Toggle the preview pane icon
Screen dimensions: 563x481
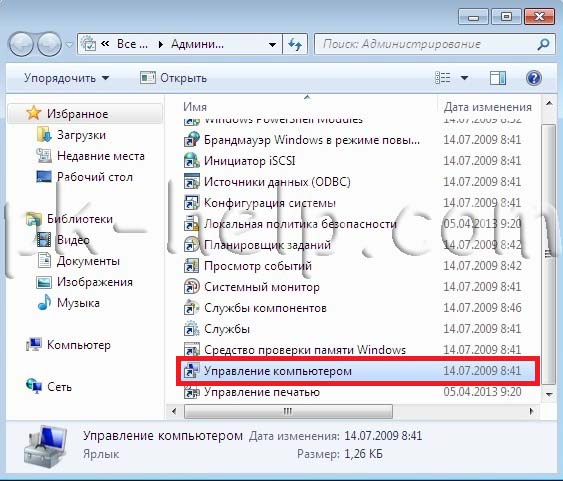pyautogui.click(x=498, y=78)
